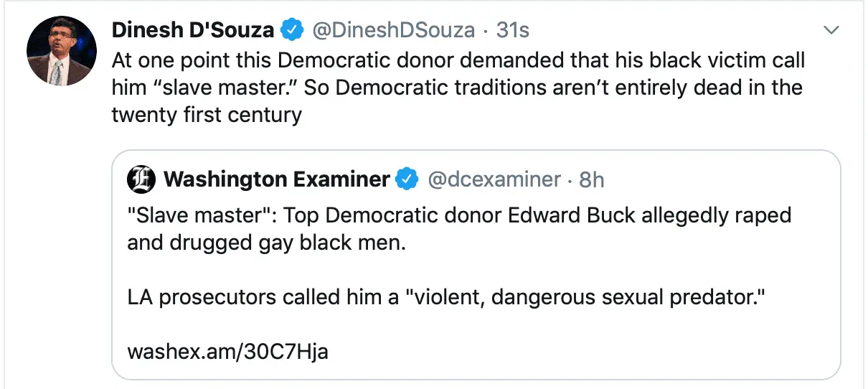The image size is (868, 389).
Task: Click tweet text starting "At one point"
Action: click(458, 60)
